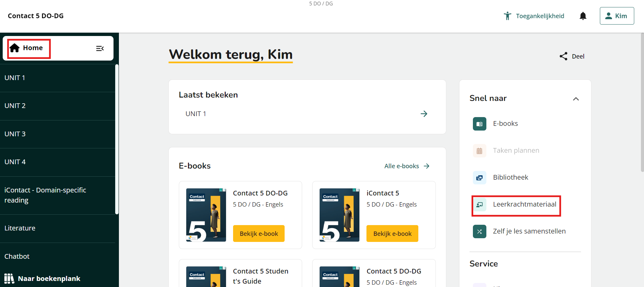The width and height of the screenshot is (644, 287).
Task: Click Bekijk e-book for iContact 5
Action: coord(392,234)
